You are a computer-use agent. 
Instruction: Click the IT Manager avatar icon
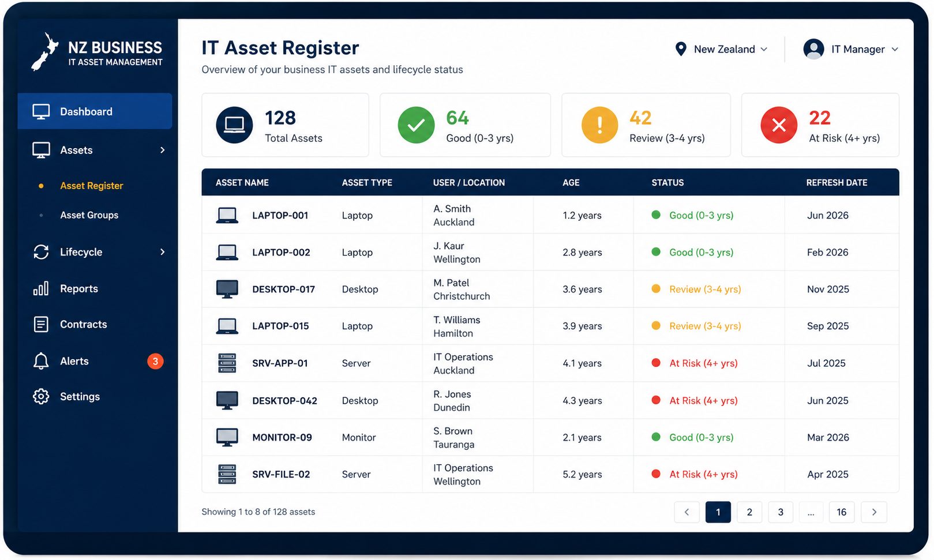[813, 49]
